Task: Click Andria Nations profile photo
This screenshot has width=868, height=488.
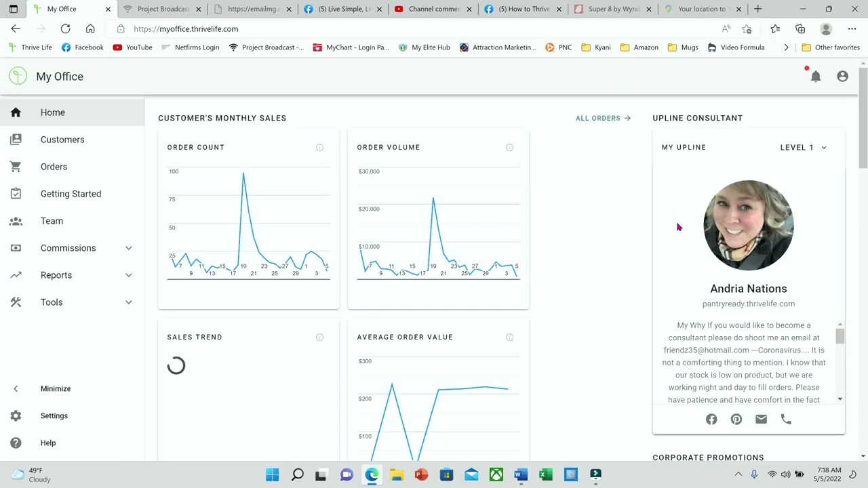Action: tap(749, 225)
